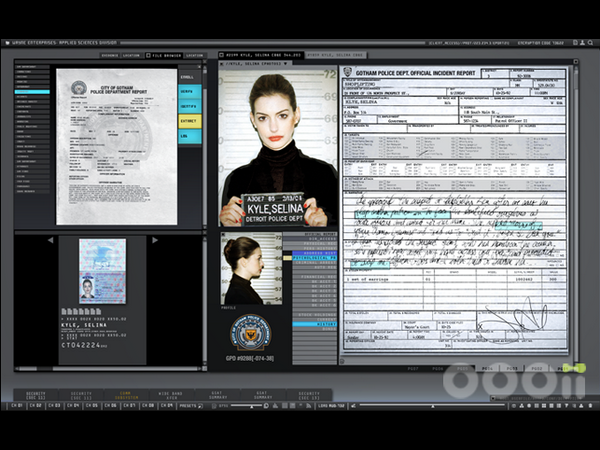Click the left arrow beside the passport image
Viewport: 600px width, 450px height.
(x=51, y=240)
